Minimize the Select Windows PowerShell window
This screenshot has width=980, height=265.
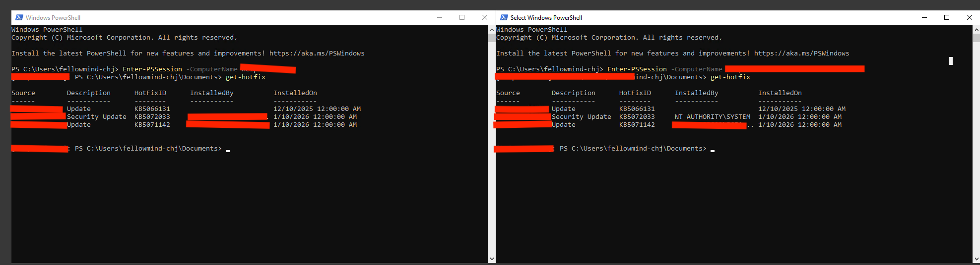[924, 18]
